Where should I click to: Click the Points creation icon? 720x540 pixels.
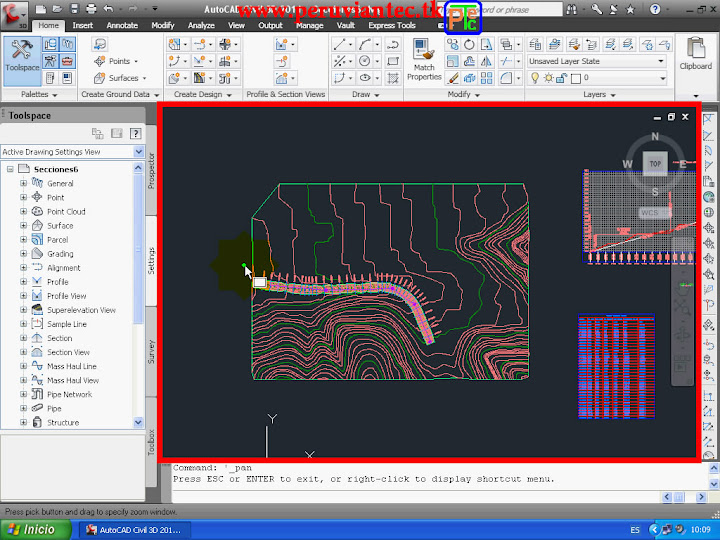click(x=99, y=61)
